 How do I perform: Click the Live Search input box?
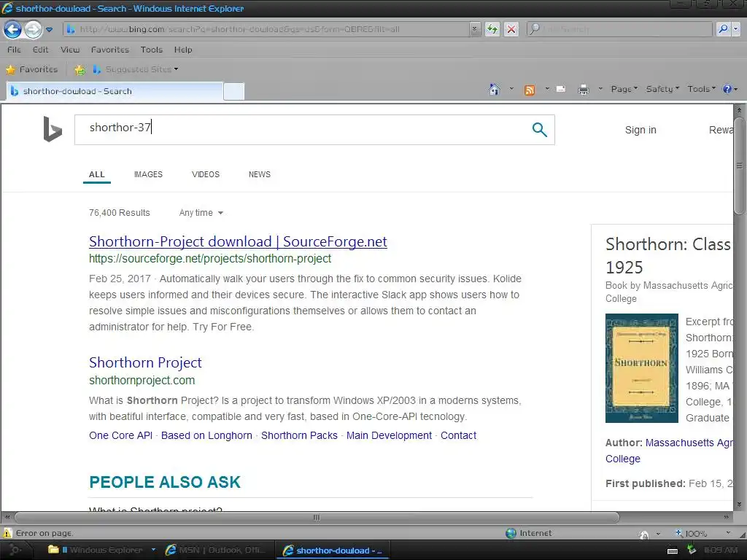pos(620,29)
